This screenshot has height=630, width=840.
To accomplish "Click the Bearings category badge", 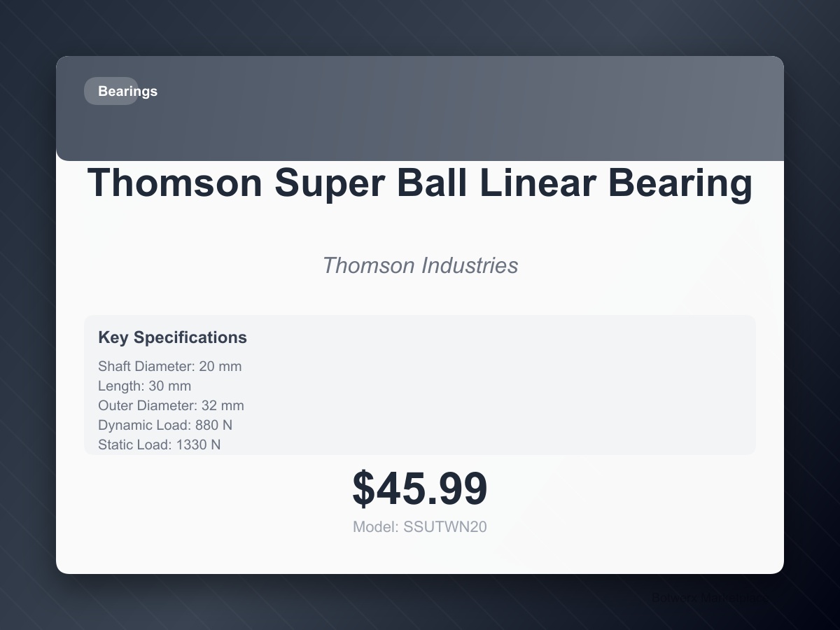I will click(x=112, y=91).
